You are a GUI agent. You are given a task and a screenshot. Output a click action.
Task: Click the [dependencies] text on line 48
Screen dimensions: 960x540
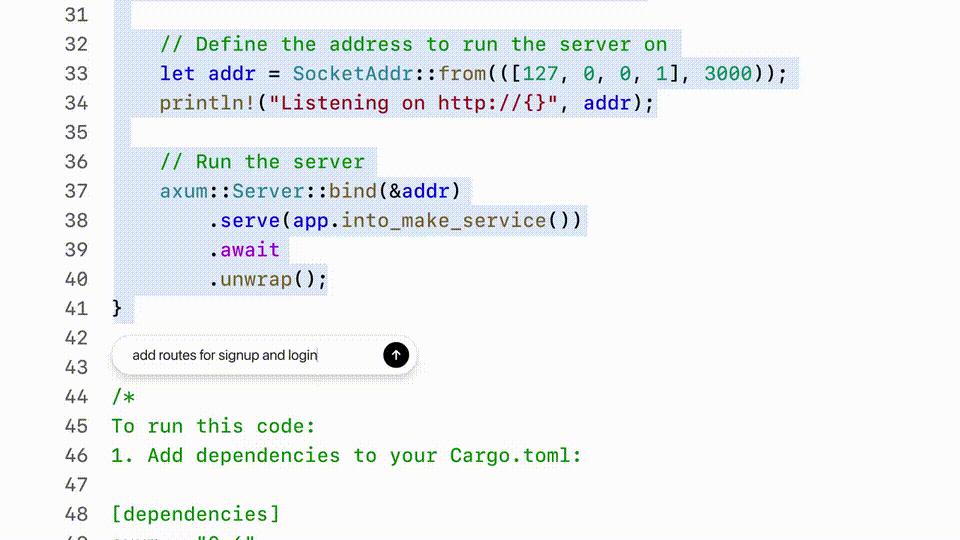pyautogui.click(x=196, y=514)
